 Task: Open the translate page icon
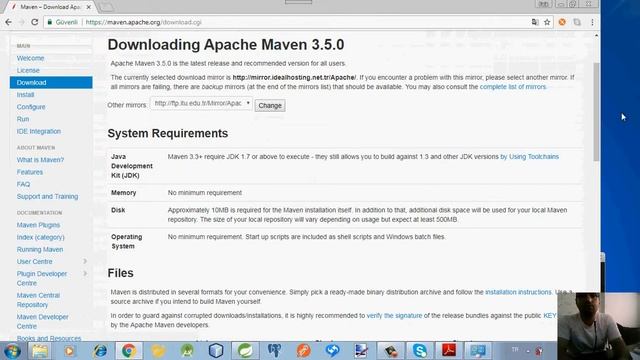[535, 22]
